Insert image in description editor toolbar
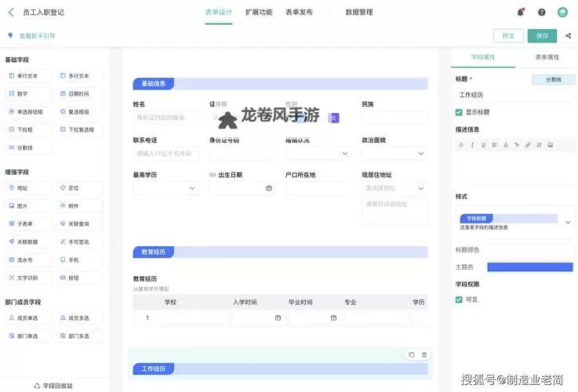The height and width of the screenshot is (392, 578). 551,145
